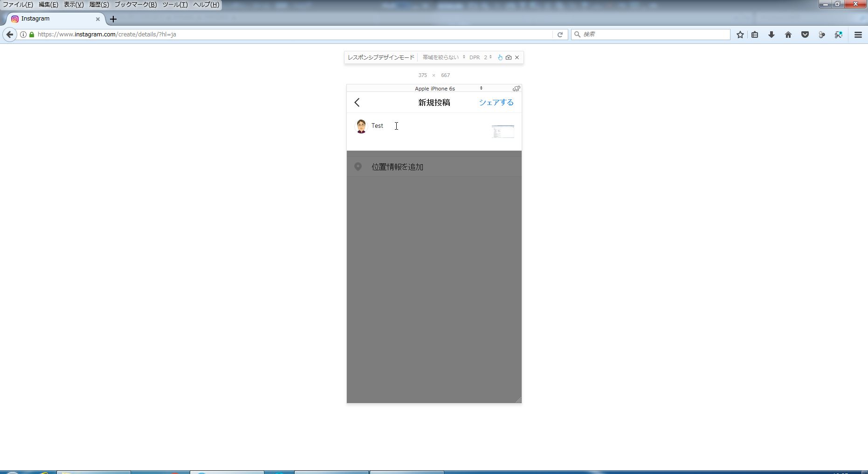
Task: Bookmark this page with the star icon
Action: click(x=740, y=35)
